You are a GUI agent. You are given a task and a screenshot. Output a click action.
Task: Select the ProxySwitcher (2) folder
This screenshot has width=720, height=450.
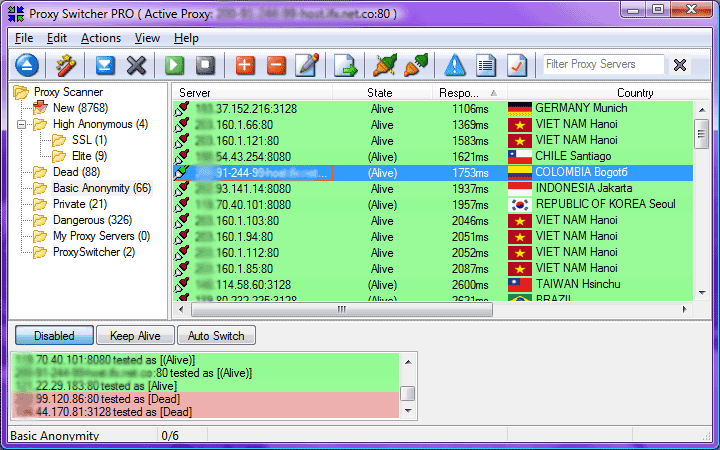coord(94,252)
